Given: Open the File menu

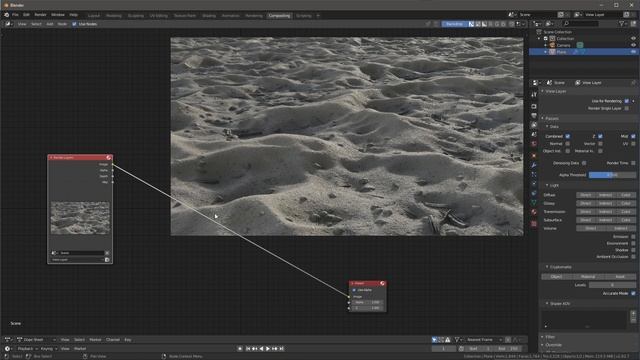Looking at the screenshot, I should pos(15,15).
